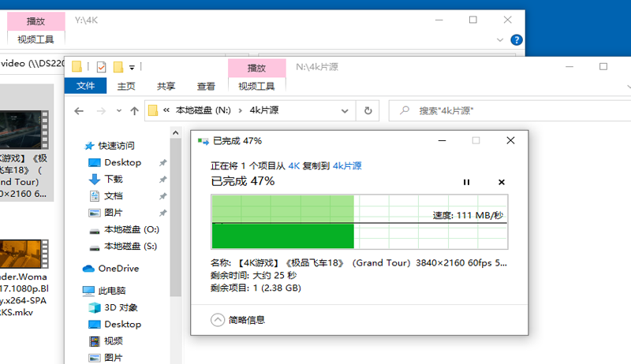Click the search 4k片源 box
631x364 pixels.
[510, 110]
